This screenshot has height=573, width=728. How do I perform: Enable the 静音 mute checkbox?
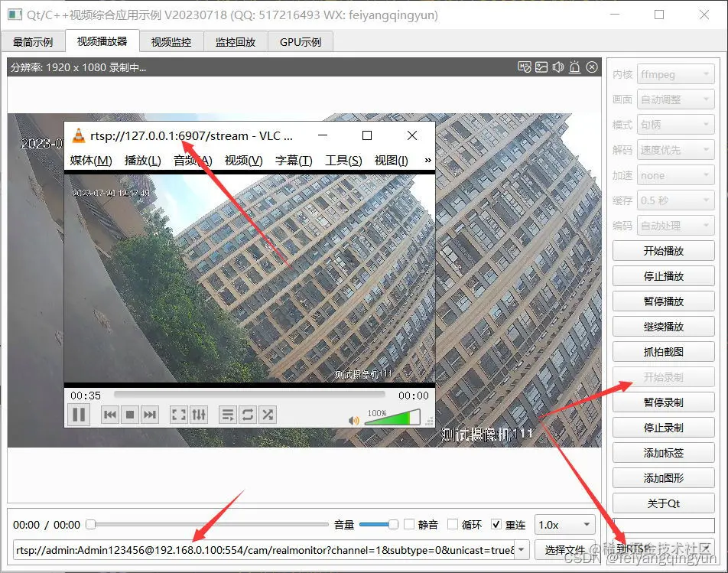(409, 524)
